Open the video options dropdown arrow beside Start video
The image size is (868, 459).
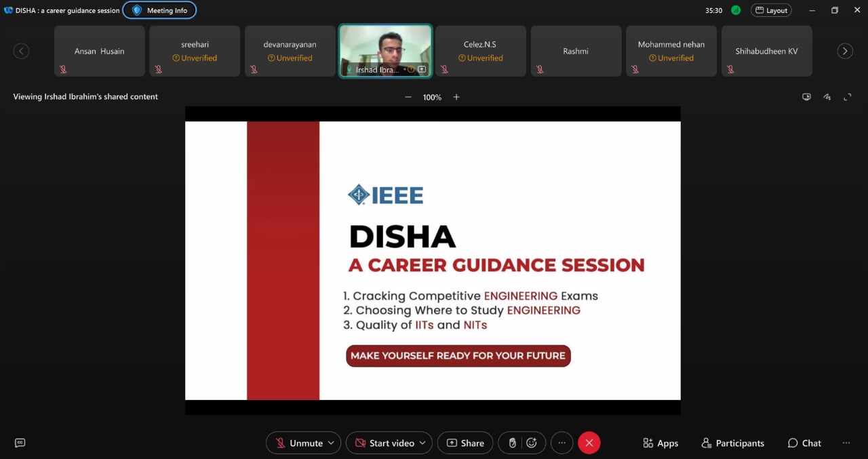[423, 443]
